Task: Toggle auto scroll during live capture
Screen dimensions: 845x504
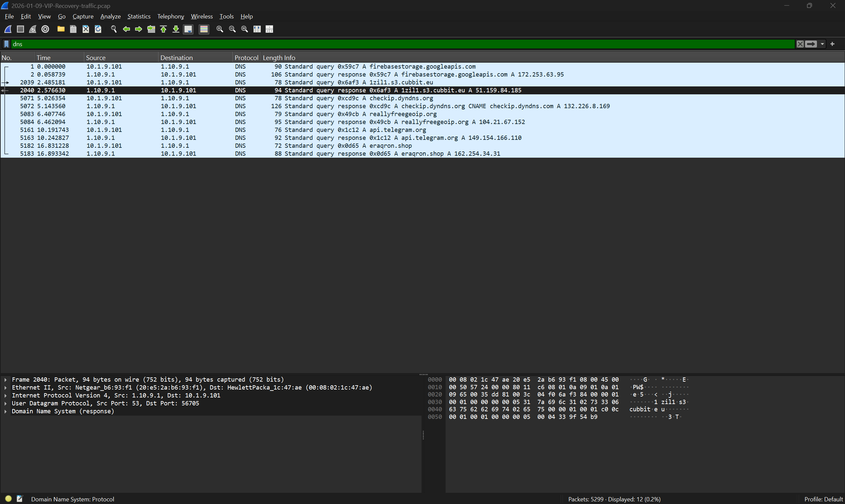Action: (188, 29)
